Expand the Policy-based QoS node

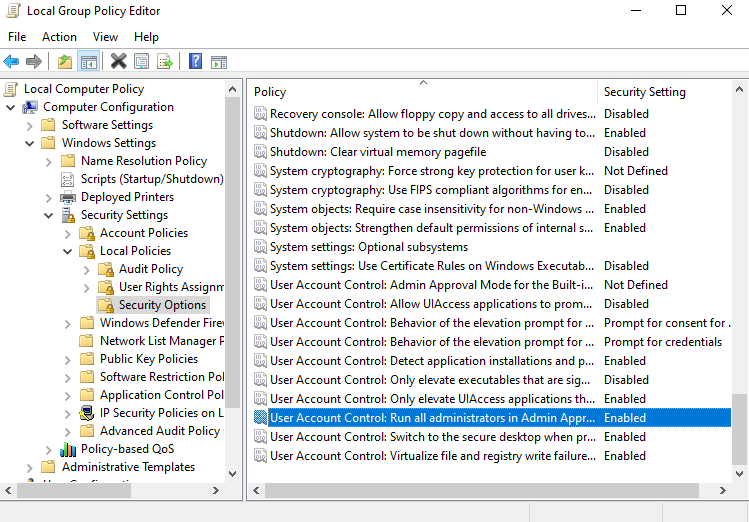[x=49, y=449]
